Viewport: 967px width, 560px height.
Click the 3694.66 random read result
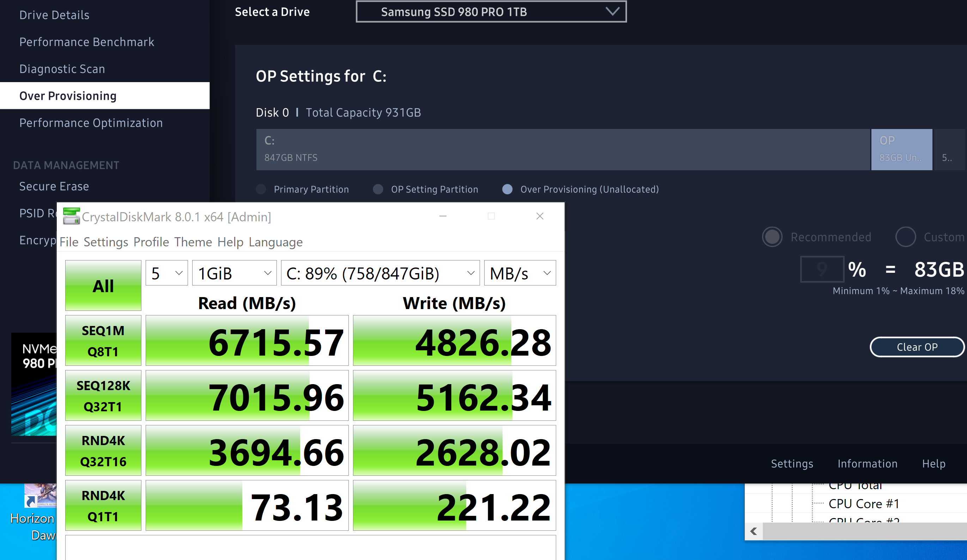pos(247,450)
